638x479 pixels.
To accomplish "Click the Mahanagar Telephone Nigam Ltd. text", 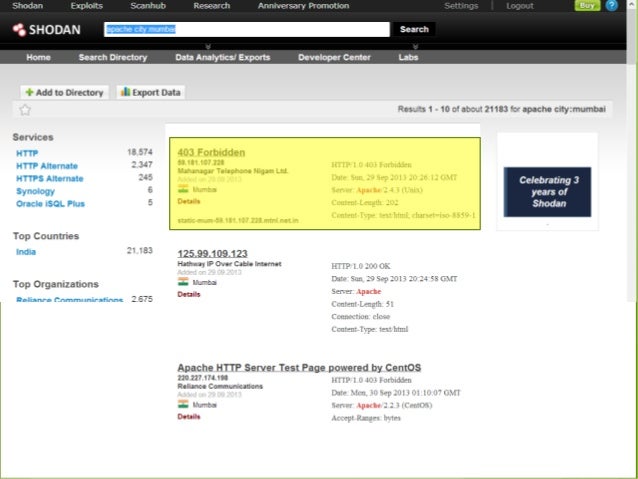I will pos(233,171).
